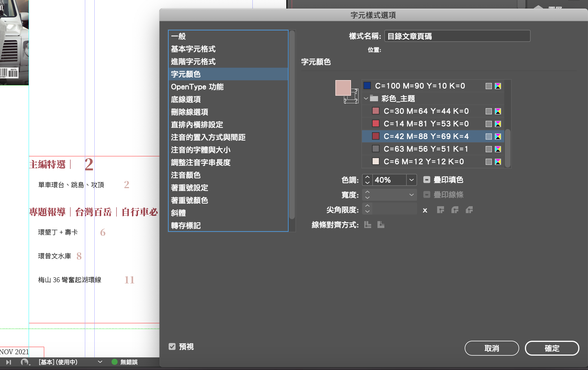Click CMYK icon of C=100 M=90 swatch
588x370 pixels.
click(498, 86)
